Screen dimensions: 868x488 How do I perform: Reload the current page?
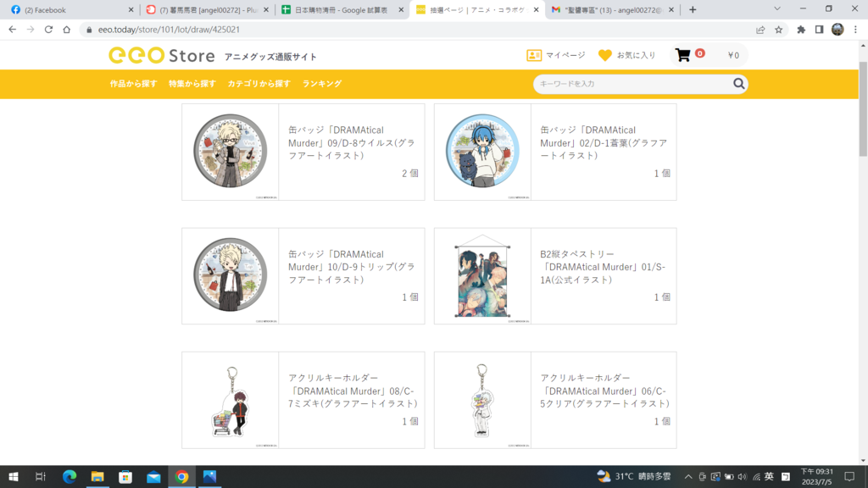pyautogui.click(x=48, y=30)
